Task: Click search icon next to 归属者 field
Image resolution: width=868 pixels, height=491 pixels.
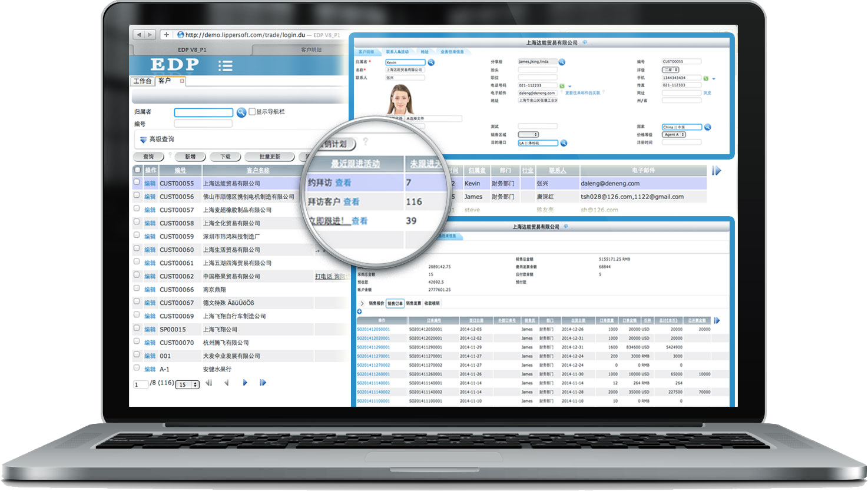Action: pyautogui.click(x=241, y=112)
